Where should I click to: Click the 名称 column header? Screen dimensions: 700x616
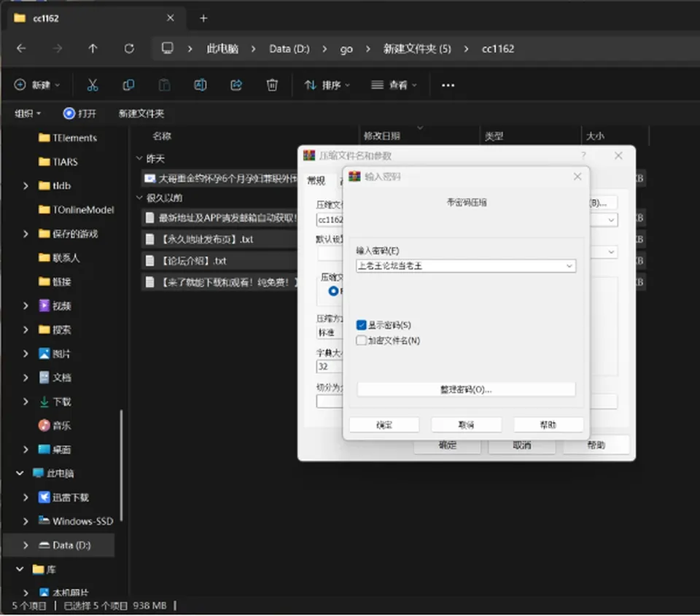pos(162,136)
